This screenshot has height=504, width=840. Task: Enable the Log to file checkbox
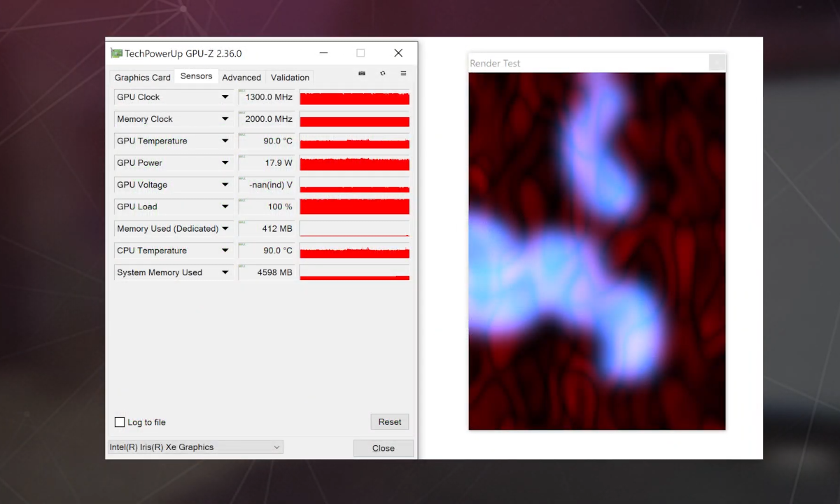[x=120, y=422]
